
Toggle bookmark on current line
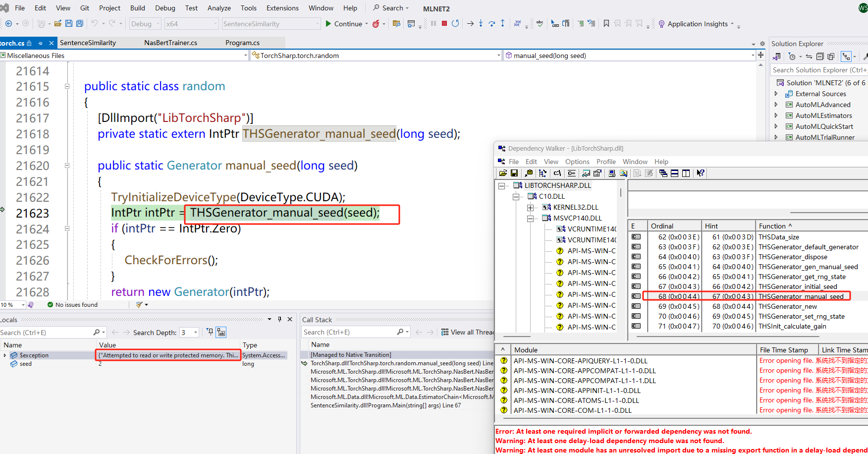606,23
